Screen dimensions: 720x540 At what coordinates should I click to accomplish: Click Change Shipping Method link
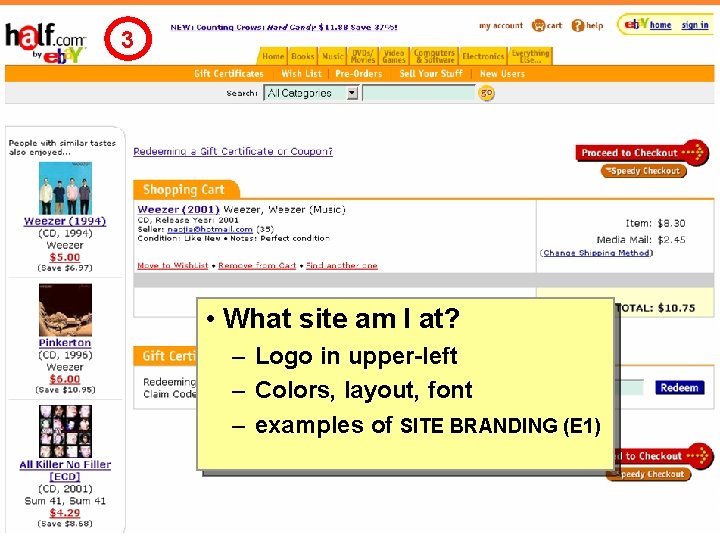point(596,253)
